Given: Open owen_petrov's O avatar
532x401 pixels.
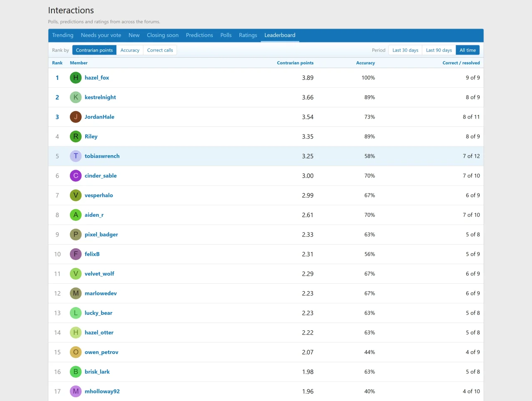Looking at the screenshot, I should click(x=76, y=352).
